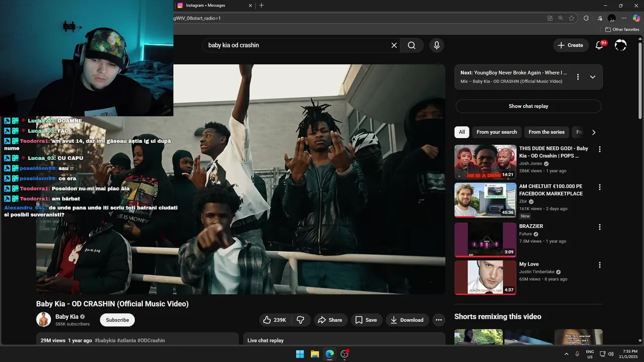Click the zoom magnifier in the address bar
Viewport: 644px width, 362px height.
tap(561, 18)
